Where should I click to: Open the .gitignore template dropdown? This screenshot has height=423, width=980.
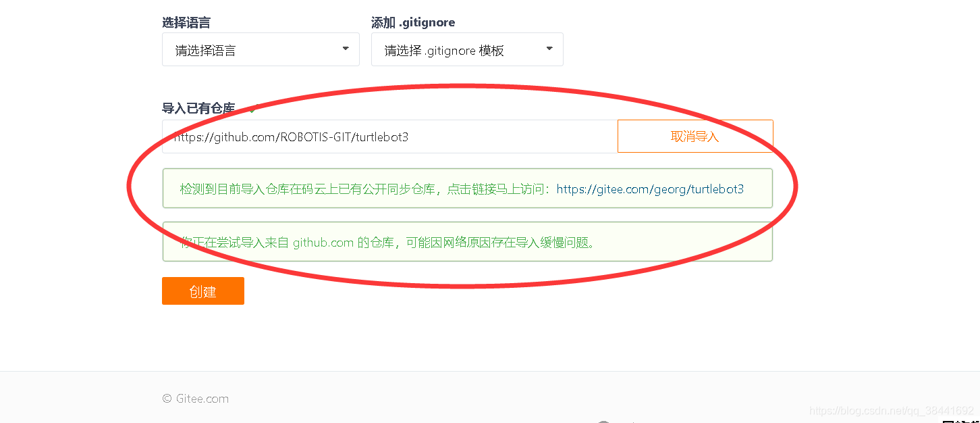467,50
